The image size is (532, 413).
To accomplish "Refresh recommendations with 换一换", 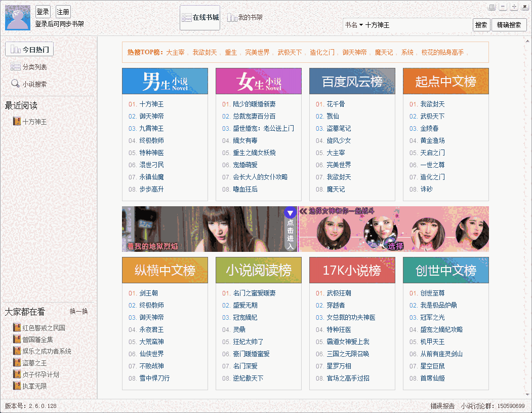I will (78, 311).
